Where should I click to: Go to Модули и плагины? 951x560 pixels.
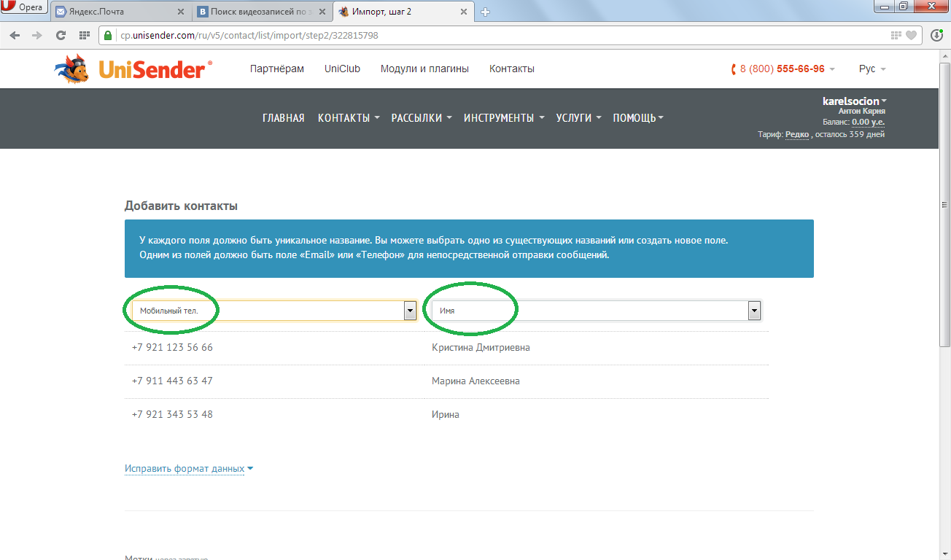click(424, 69)
